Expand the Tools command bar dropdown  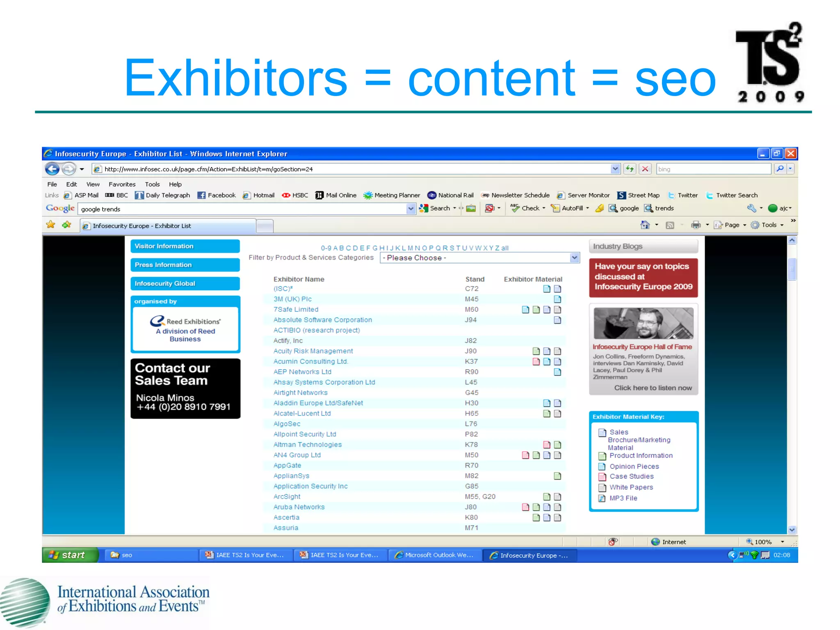click(782, 225)
